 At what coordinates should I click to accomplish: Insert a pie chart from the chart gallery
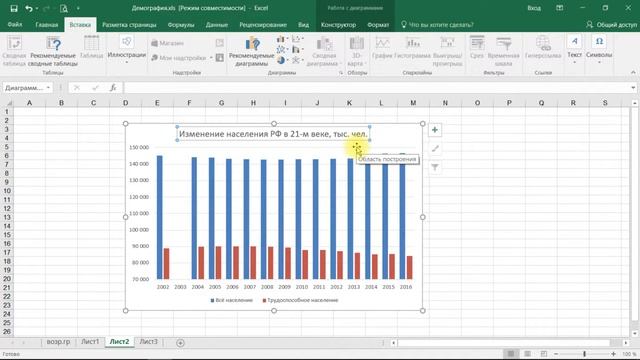tap(281, 60)
